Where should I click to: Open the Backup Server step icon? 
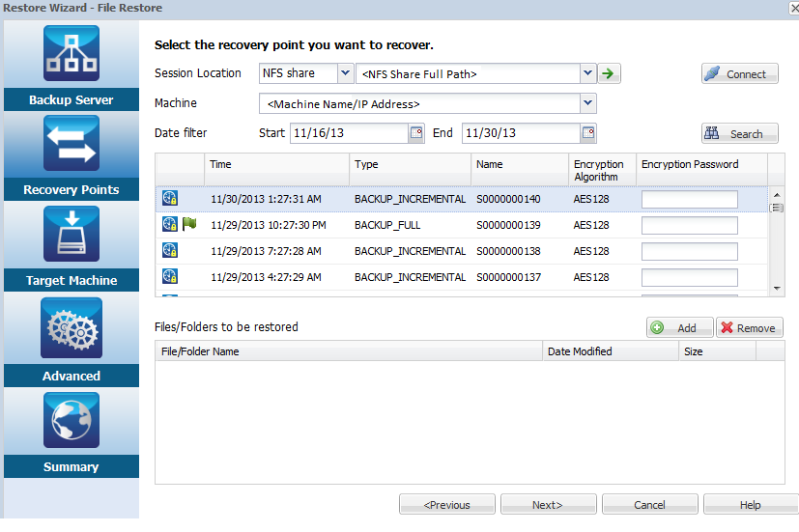pos(71,53)
